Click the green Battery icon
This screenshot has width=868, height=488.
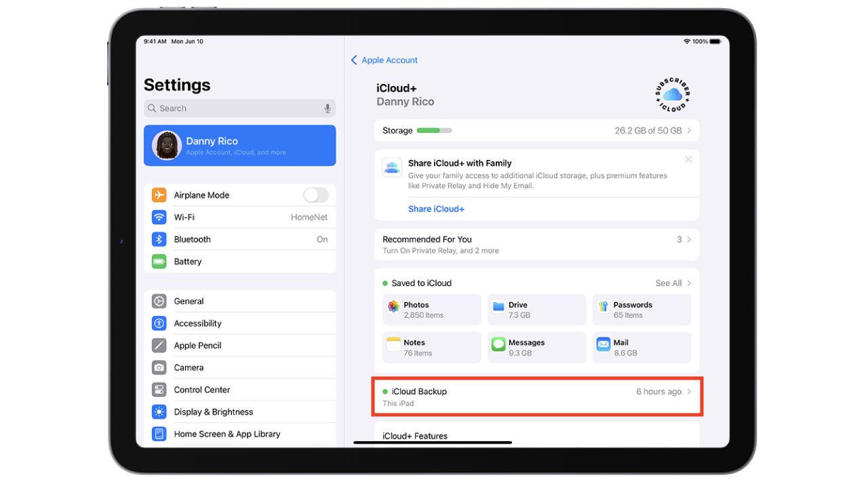[x=159, y=262]
